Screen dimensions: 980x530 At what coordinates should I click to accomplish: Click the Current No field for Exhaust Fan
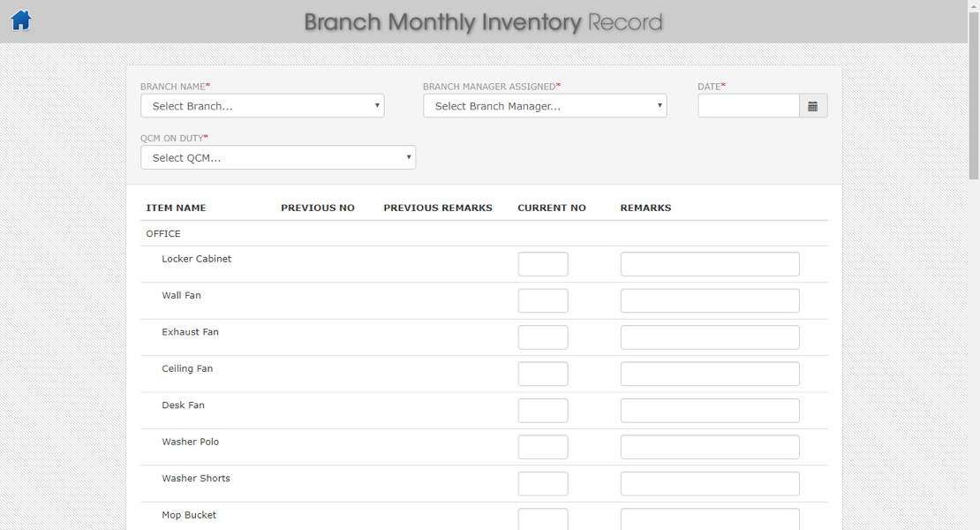[x=542, y=337]
